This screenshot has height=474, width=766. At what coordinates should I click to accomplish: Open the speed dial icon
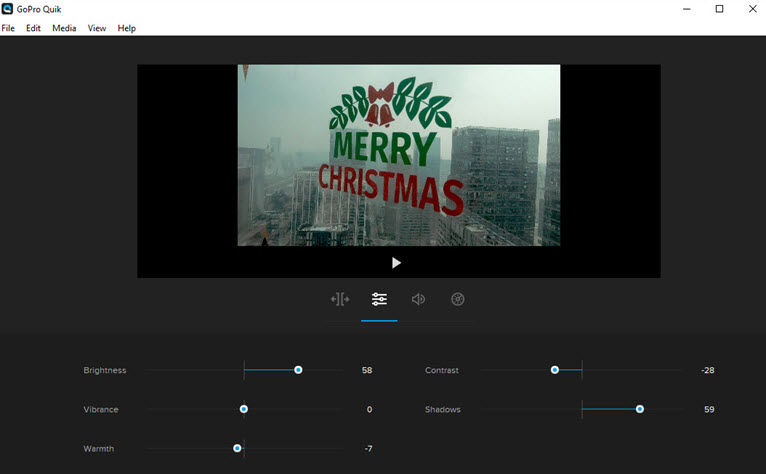(x=458, y=299)
